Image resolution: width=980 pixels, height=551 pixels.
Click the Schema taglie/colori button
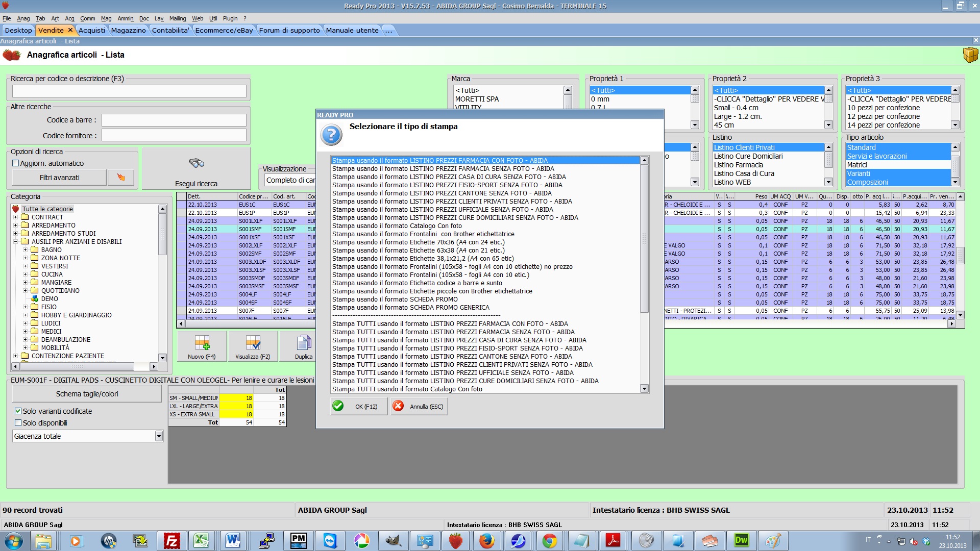pyautogui.click(x=87, y=394)
